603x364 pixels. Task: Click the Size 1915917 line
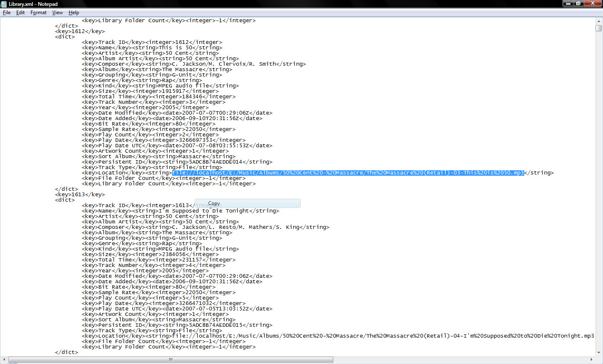150,91
